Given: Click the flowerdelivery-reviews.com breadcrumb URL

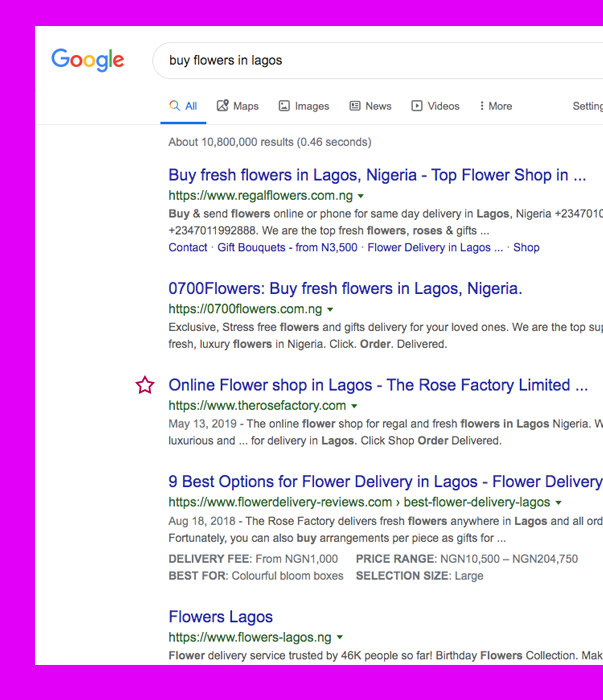Looking at the screenshot, I should pyautogui.click(x=359, y=502).
